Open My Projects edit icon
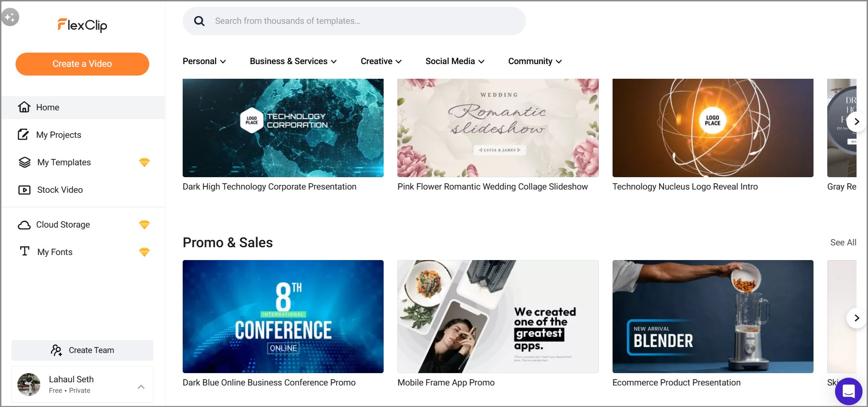The height and width of the screenshot is (407, 868). (x=23, y=135)
